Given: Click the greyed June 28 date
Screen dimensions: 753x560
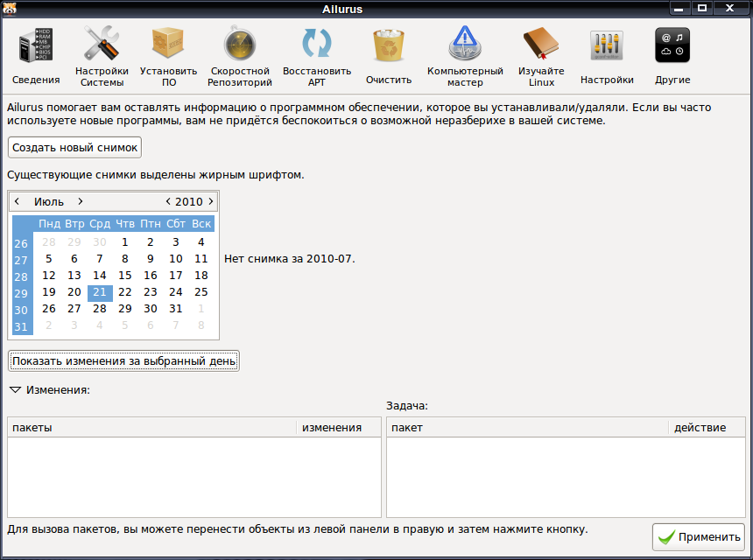Looking at the screenshot, I should click(49, 241).
